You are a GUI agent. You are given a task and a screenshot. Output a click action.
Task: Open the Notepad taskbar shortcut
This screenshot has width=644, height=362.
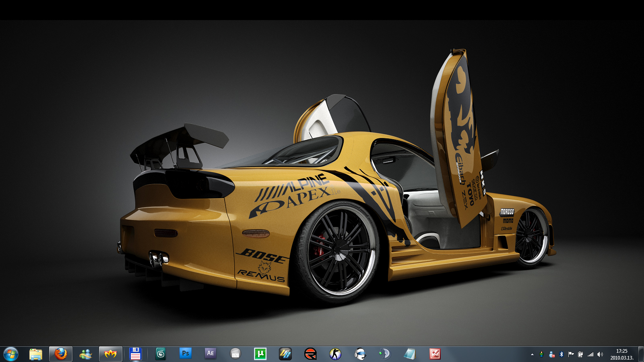(410, 354)
